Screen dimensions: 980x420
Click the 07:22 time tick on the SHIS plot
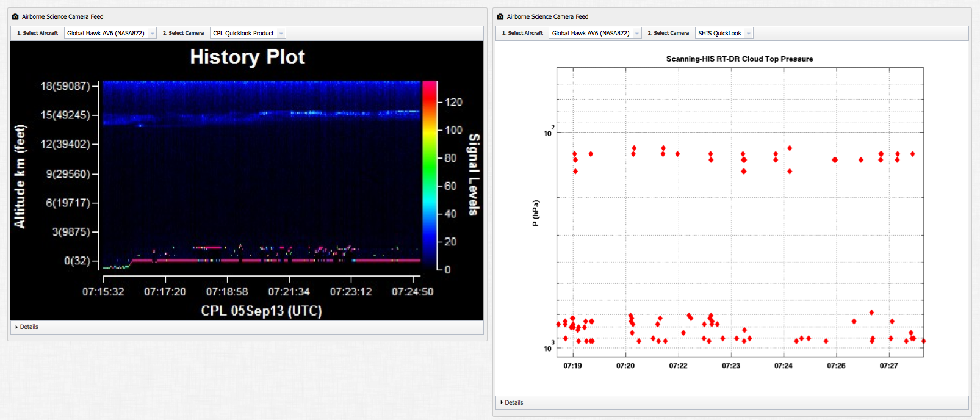pos(678,366)
